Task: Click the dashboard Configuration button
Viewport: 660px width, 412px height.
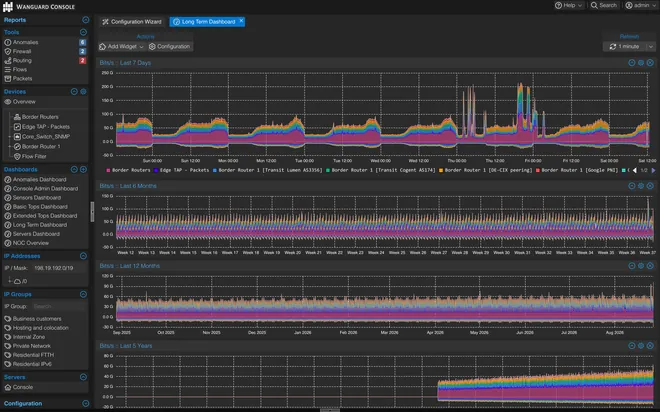Action: click(170, 47)
